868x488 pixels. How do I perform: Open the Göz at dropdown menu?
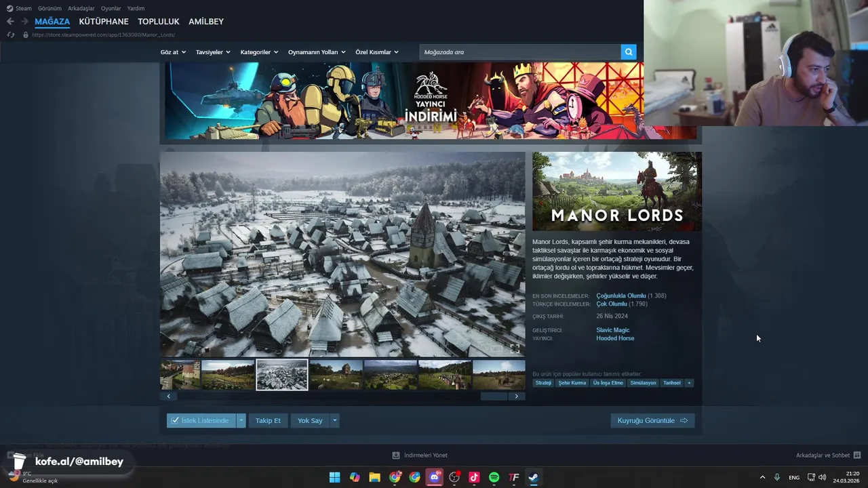174,52
